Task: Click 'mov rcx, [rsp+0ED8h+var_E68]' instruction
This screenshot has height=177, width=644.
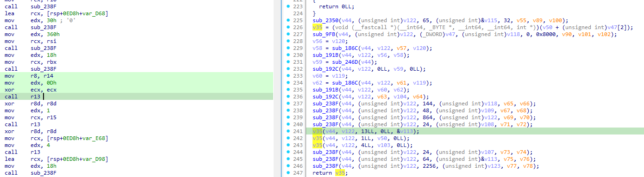Action: [x=57, y=138]
